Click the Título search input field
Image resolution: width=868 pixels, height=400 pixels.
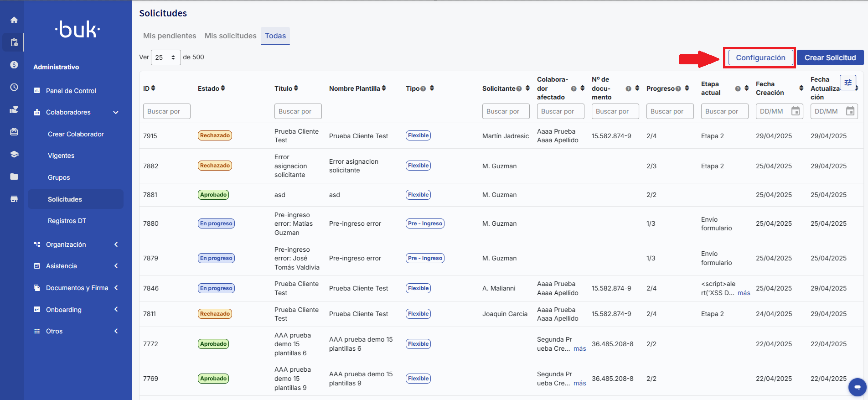(x=298, y=111)
